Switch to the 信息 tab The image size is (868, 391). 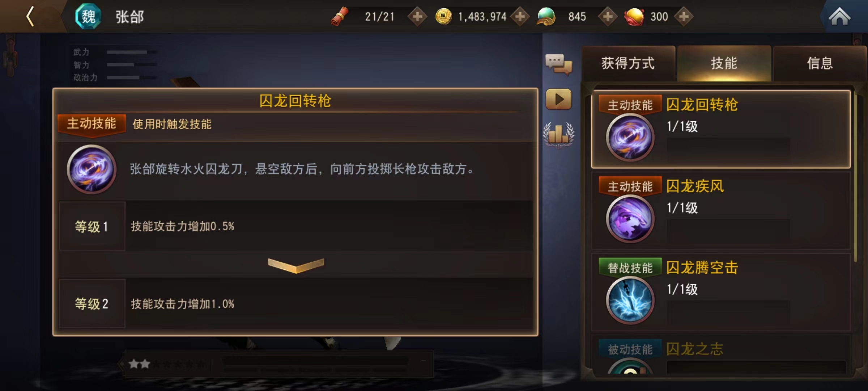[820, 63]
